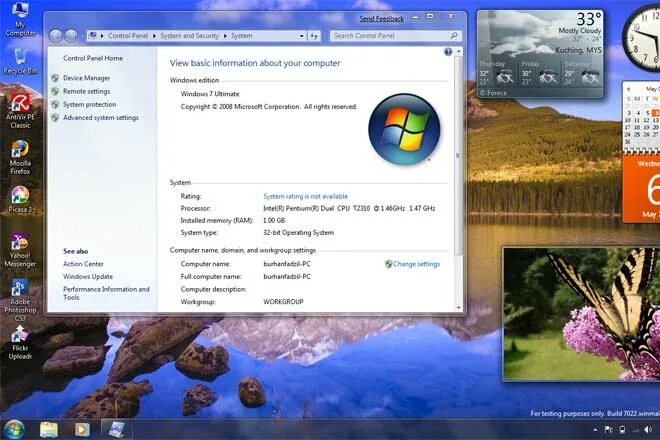The width and height of the screenshot is (660, 440).
Task: Expand the Control Panel breadcrumb arrow
Action: point(154,36)
